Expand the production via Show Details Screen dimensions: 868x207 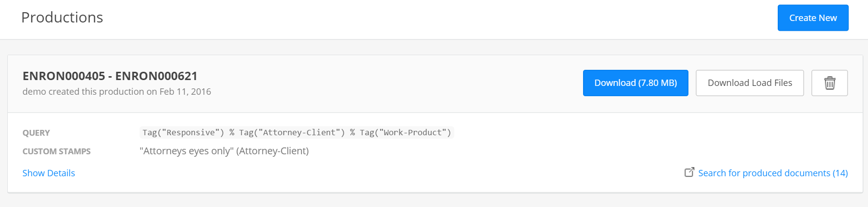[x=49, y=173]
